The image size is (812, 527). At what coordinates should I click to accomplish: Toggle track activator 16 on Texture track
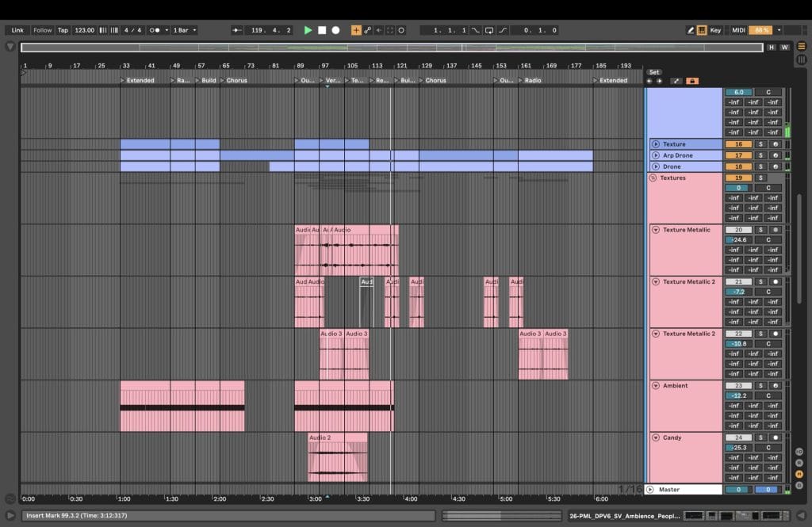click(x=738, y=144)
